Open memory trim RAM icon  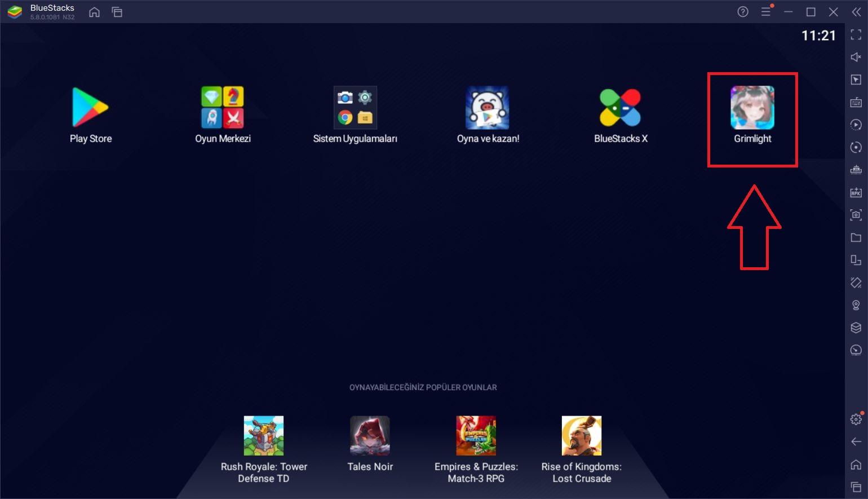(856, 170)
